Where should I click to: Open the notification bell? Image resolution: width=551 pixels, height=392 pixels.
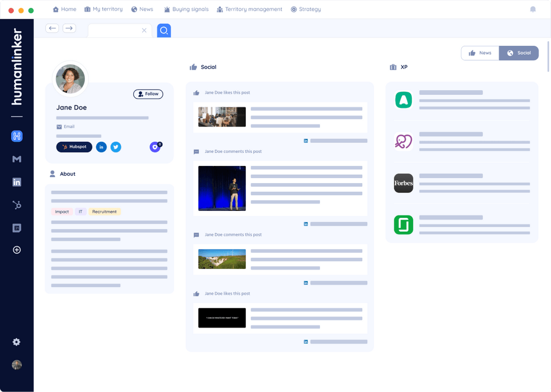(533, 9)
